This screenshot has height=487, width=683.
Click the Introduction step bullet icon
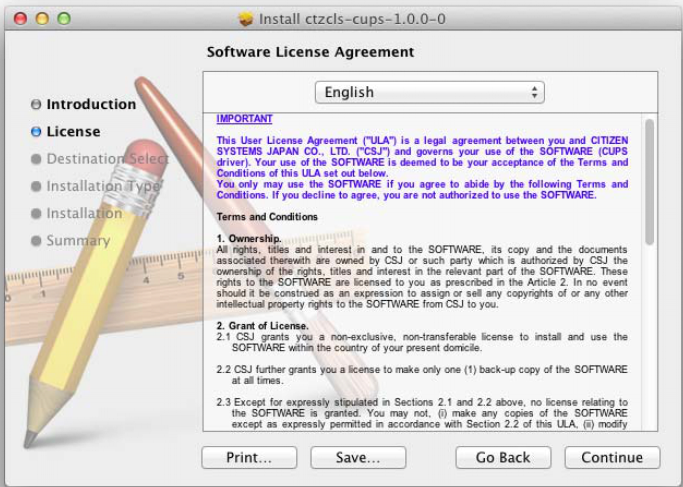tap(36, 104)
